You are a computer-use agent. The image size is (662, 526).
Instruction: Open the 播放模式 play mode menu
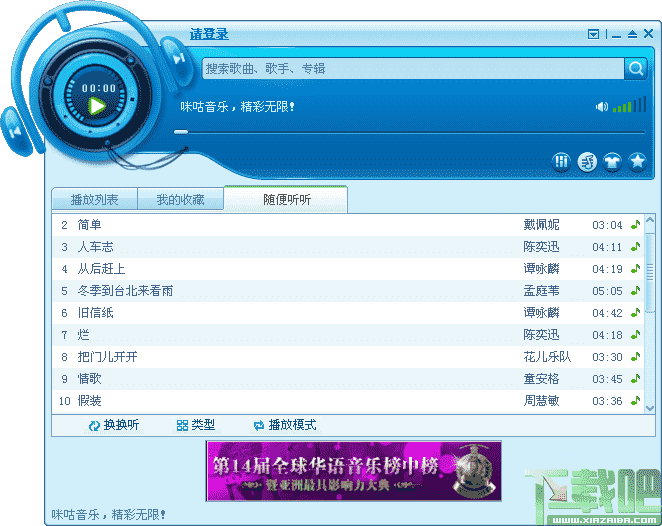[x=285, y=425]
